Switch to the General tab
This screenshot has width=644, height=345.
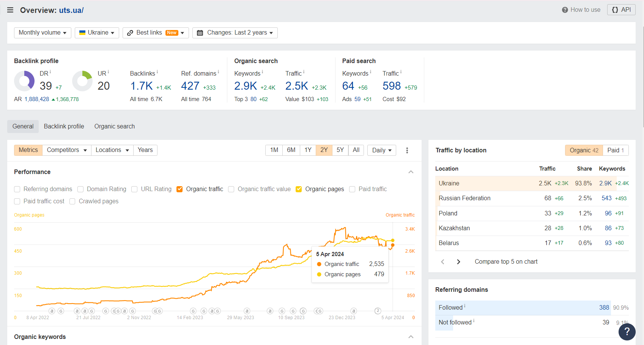tap(23, 127)
